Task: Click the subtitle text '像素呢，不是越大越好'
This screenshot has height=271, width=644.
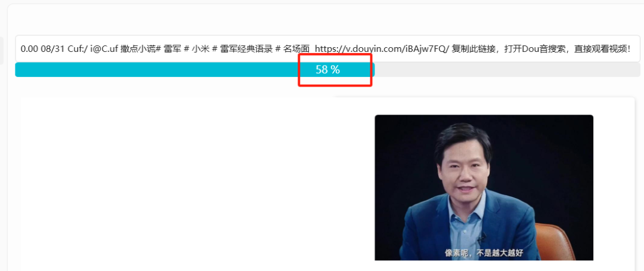Action: coord(484,252)
